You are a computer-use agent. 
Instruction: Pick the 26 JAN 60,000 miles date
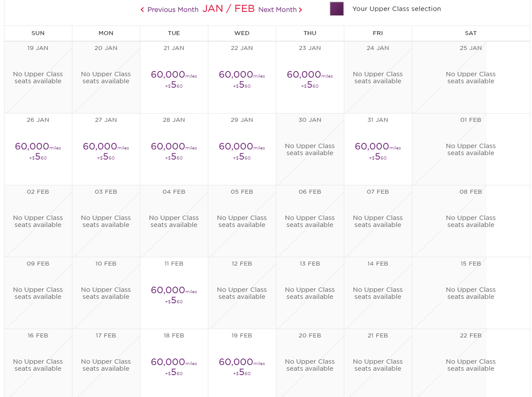[38, 150]
